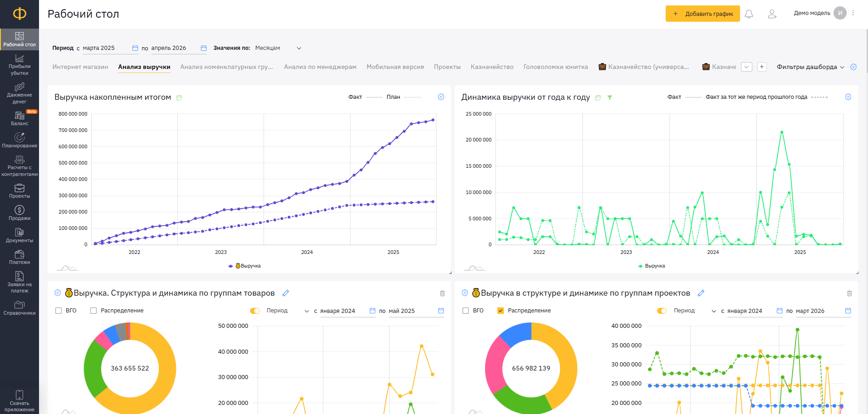
Task: Open Движение денег section in sidebar
Action: [20, 93]
